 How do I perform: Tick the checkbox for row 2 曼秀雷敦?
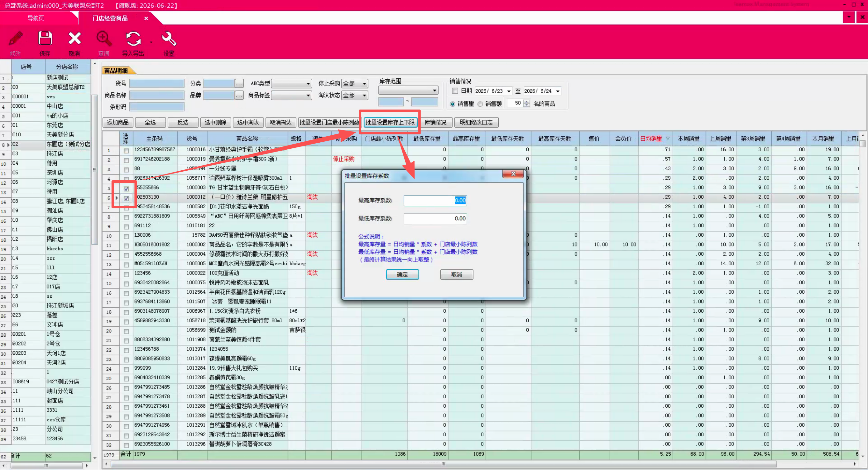click(126, 160)
